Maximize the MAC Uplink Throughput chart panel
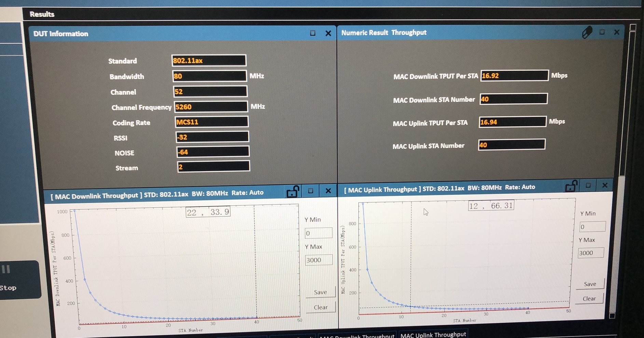 point(588,185)
